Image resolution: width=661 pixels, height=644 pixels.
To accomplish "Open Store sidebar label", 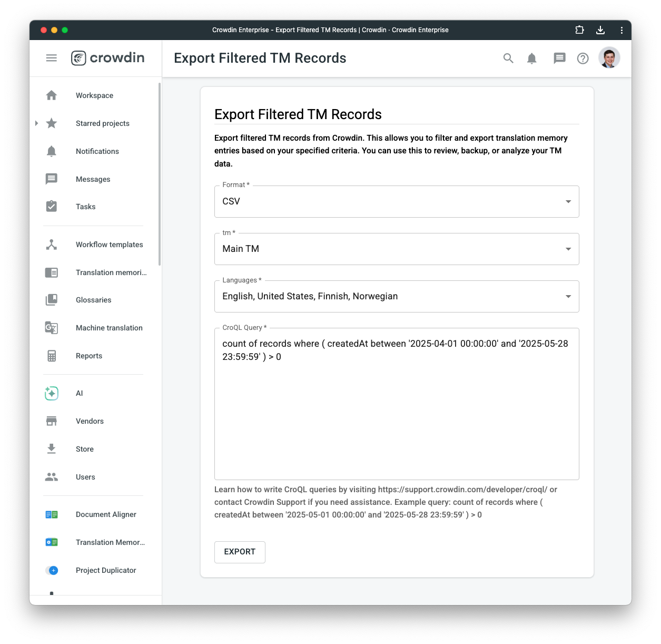I will click(x=85, y=449).
